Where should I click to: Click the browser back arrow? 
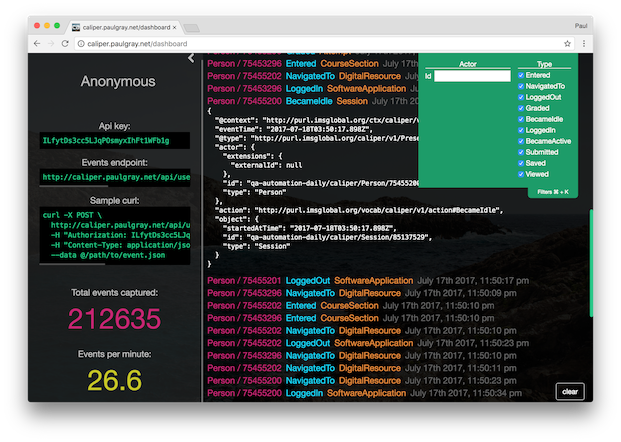[38, 44]
